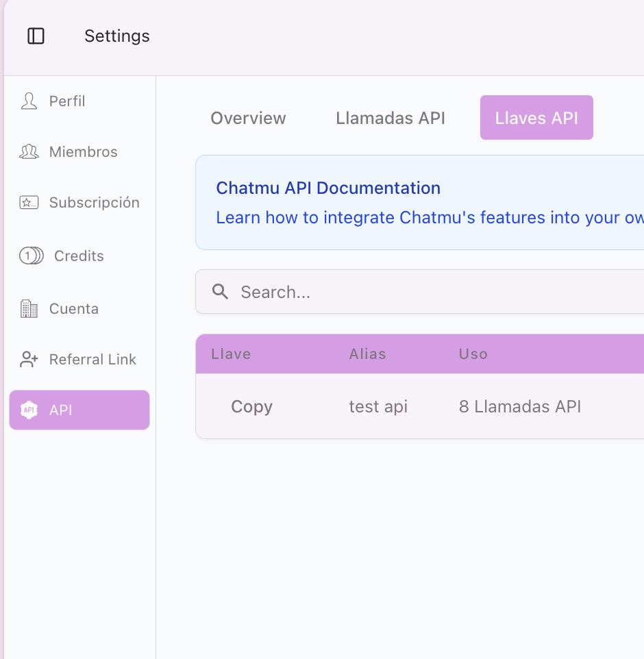Click the Cuenta building icon
Viewport: 644px width, 659px height.
[29, 309]
